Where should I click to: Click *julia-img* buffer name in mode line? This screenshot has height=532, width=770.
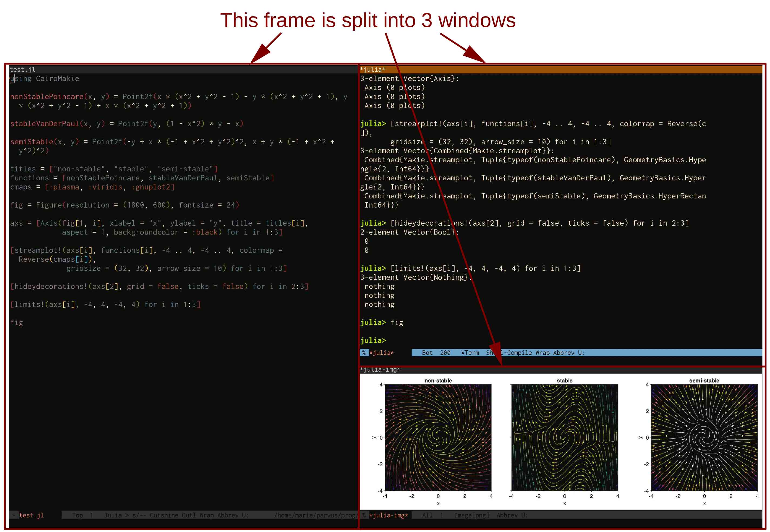tap(388, 515)
